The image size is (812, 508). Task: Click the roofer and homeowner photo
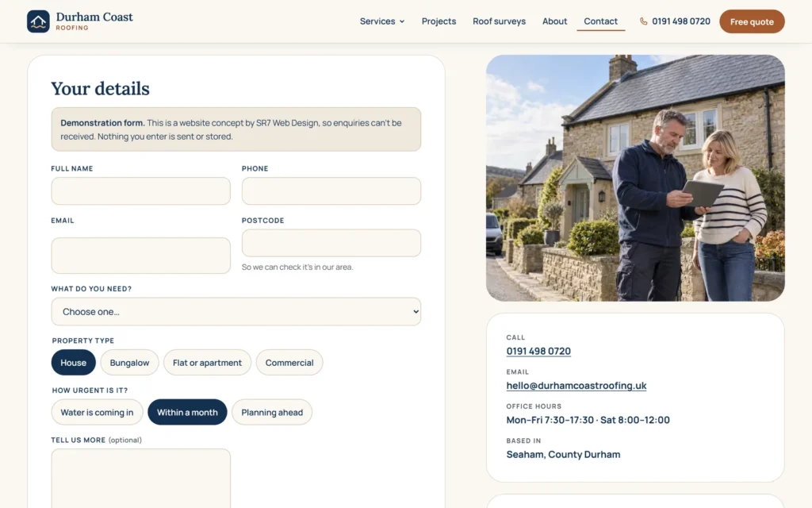pos(635,178)
